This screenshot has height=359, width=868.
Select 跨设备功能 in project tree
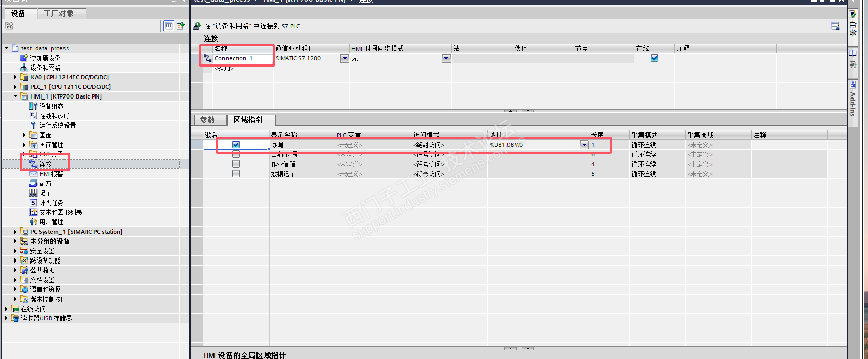(x=45, y=260)
